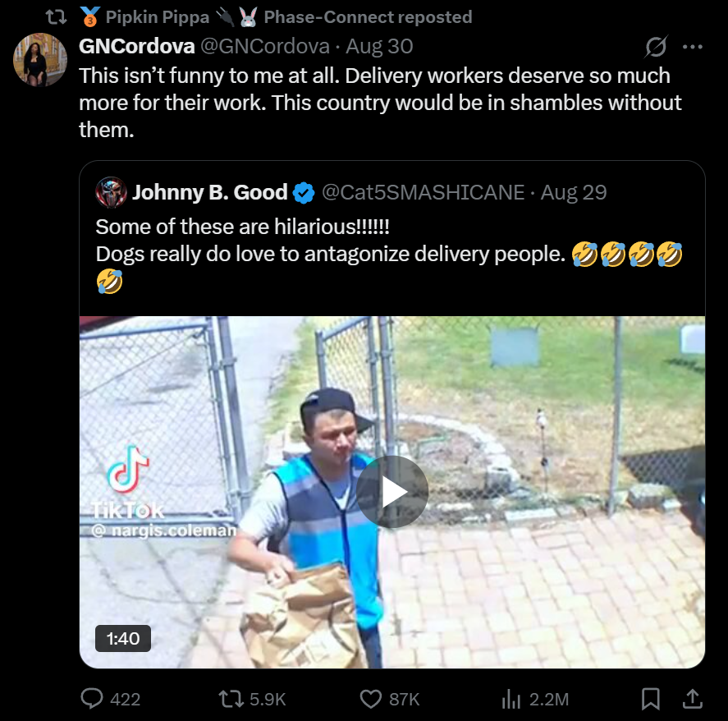The image size is (728, 721).
Task: Open the Aug 29 quoted post timestamp
Action: [x=574, y=192]
